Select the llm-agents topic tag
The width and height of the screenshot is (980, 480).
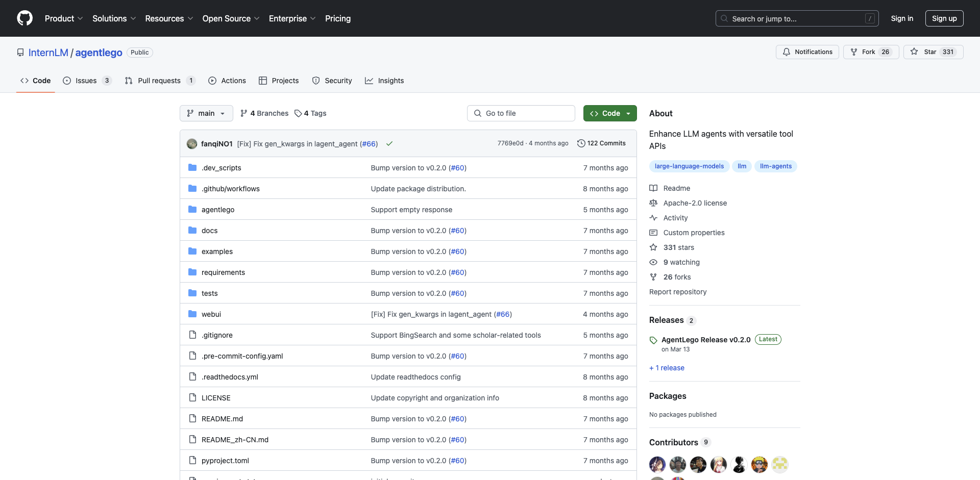pos(775,166)
